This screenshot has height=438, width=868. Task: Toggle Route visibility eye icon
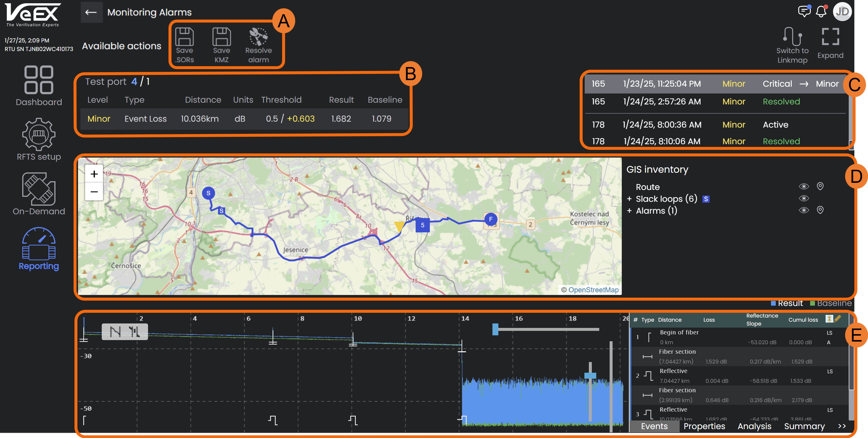[x=804, y=186]
